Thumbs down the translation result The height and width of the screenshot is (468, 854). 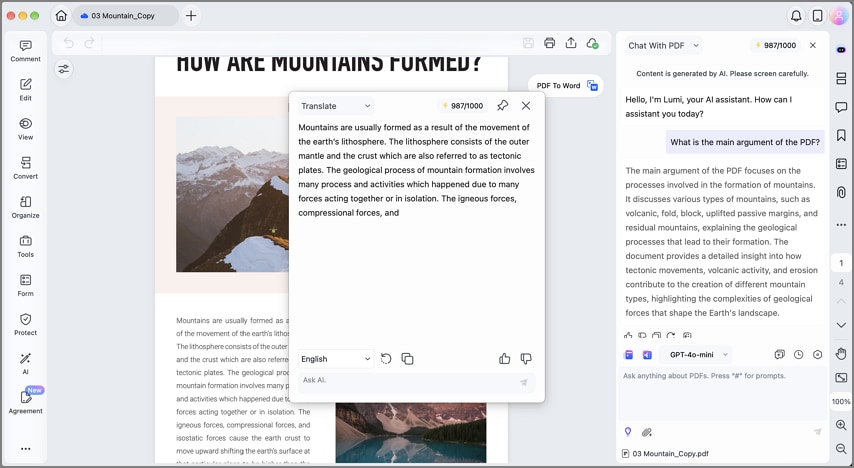click(526, 358)
